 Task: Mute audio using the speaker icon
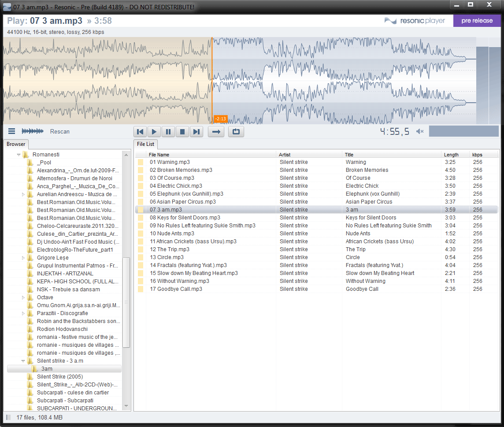(420, 131)
